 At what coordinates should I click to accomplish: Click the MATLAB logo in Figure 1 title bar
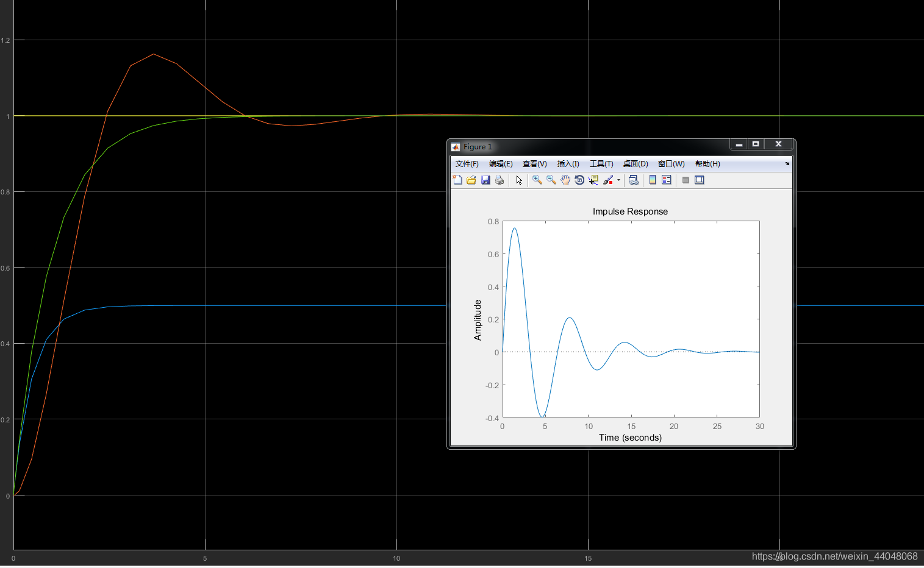pos(456,147)
